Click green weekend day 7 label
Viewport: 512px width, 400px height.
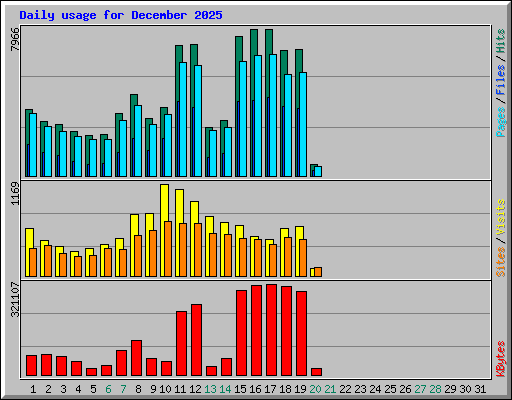123,389
